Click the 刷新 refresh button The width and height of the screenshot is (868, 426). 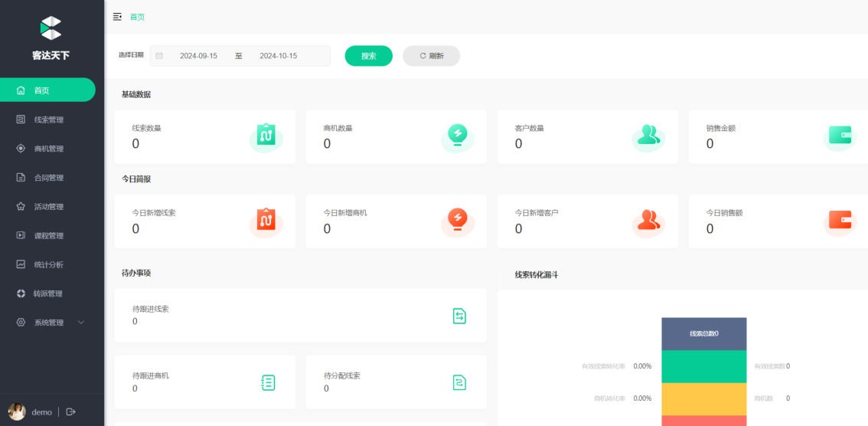coord(431,56)
